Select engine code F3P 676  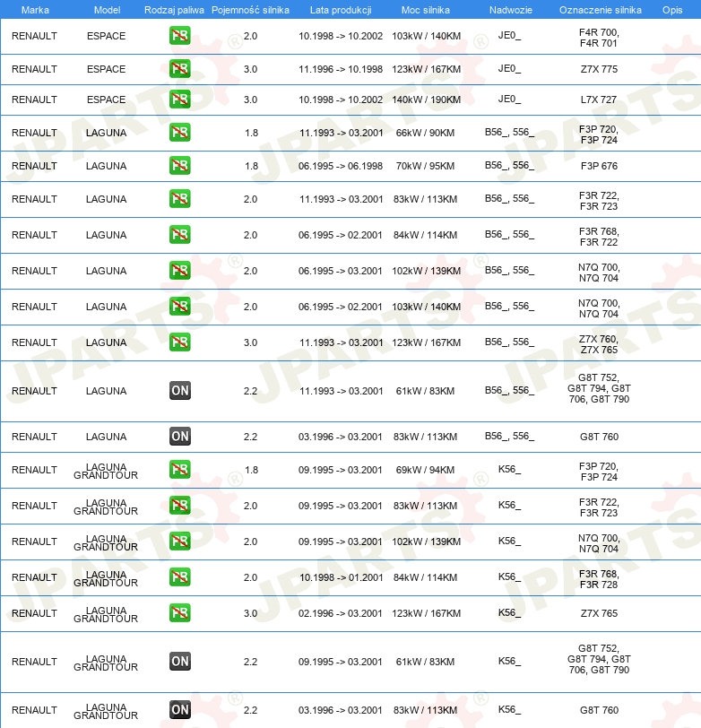coord(599,166)
